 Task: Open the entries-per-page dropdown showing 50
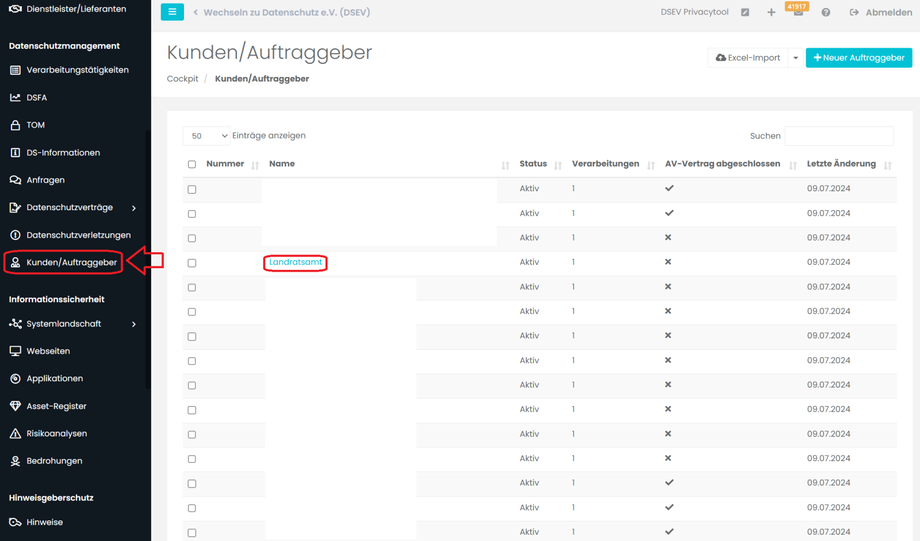(208, 136)
